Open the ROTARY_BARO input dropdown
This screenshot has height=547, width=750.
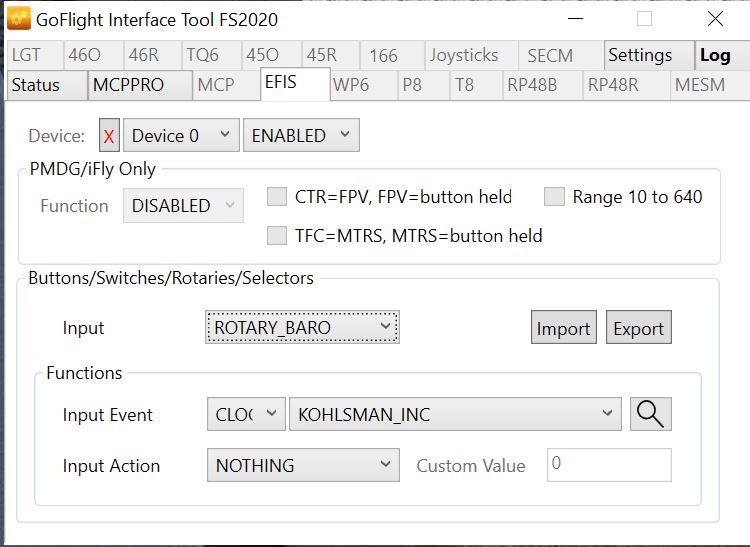[302, 327]
